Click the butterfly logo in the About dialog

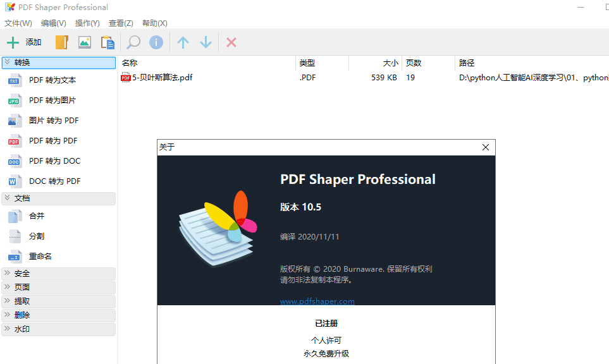coord(218,228)
